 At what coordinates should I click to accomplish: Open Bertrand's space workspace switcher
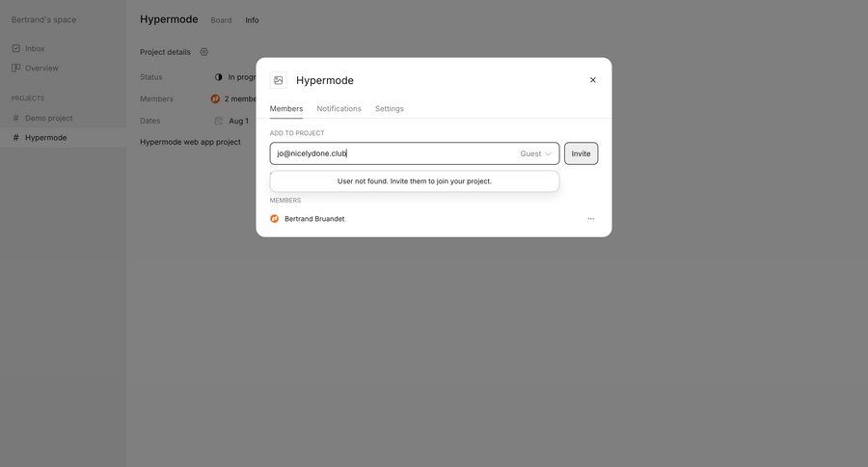pos(43,19)
